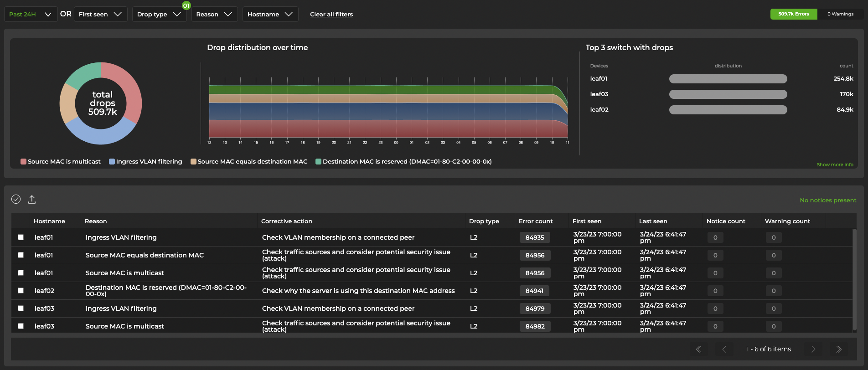Image resolution: width=868 pixels, height=370 pixels.
Task: Click the export upload icon
Action: (32, 199)
